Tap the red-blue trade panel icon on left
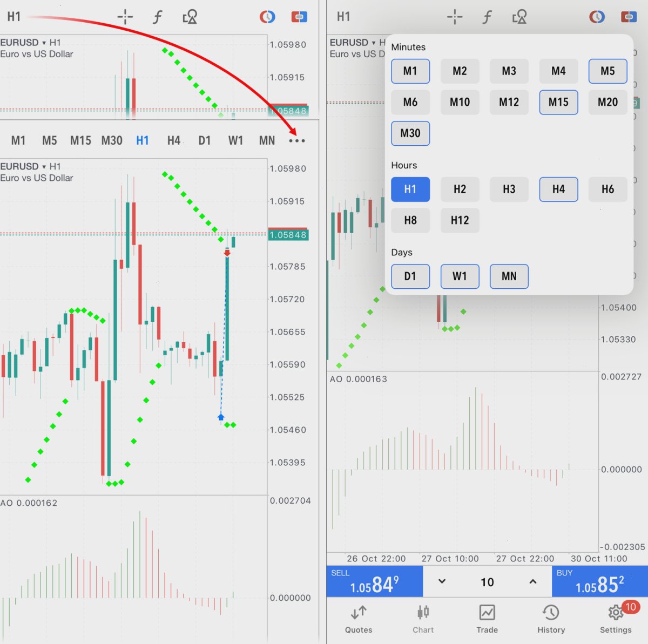The height and width of the screenshot is (644, 648). point(299,17)
